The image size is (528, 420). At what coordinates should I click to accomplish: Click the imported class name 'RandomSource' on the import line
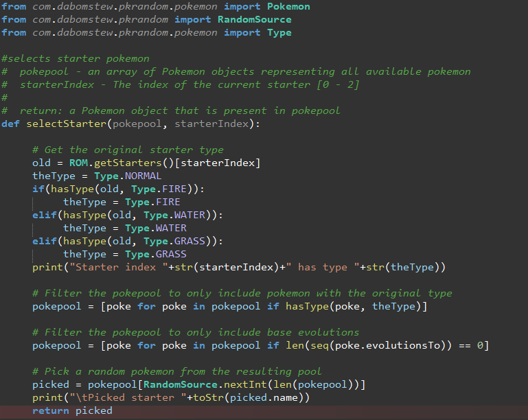click(254, 19)
